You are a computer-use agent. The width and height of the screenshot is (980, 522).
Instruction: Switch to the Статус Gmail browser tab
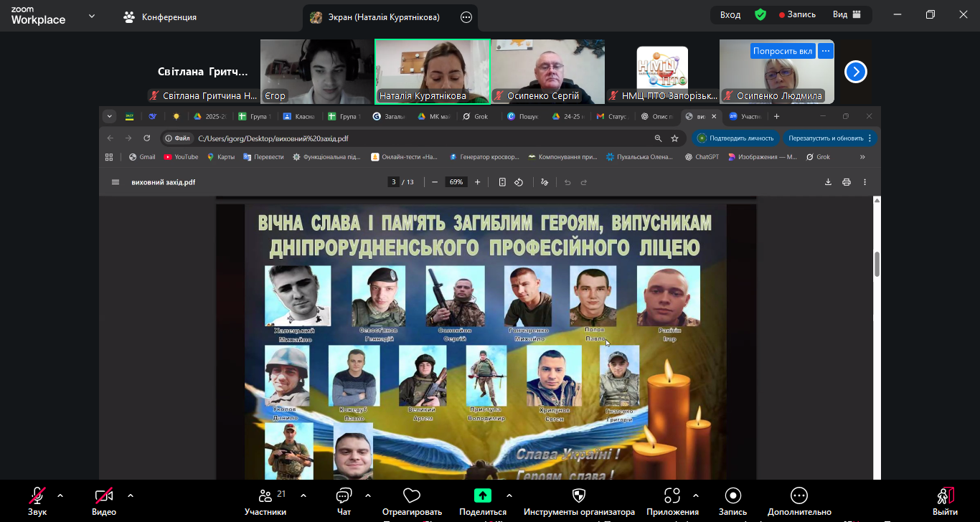point(611,116)
